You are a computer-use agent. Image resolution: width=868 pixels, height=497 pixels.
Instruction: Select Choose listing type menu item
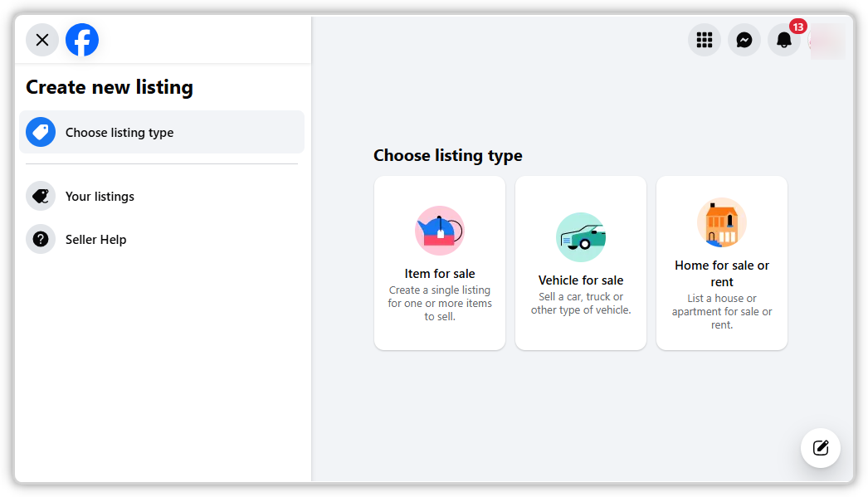(x=119, y=133)
